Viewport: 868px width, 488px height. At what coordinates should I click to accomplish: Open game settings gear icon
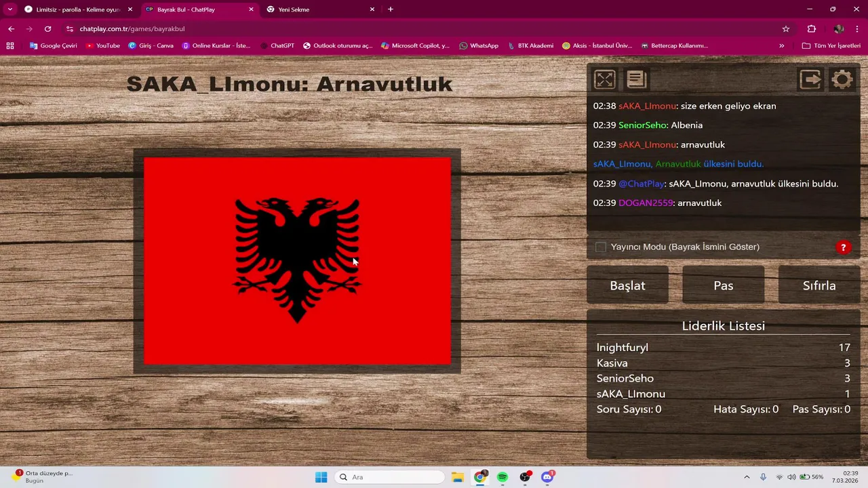(x=842, y=79)
